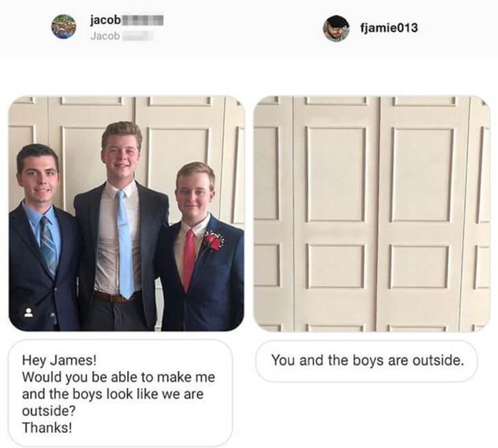Click the striped tie on the left man
The height and width of the screenshot is (448, 498).
(49, 244)
